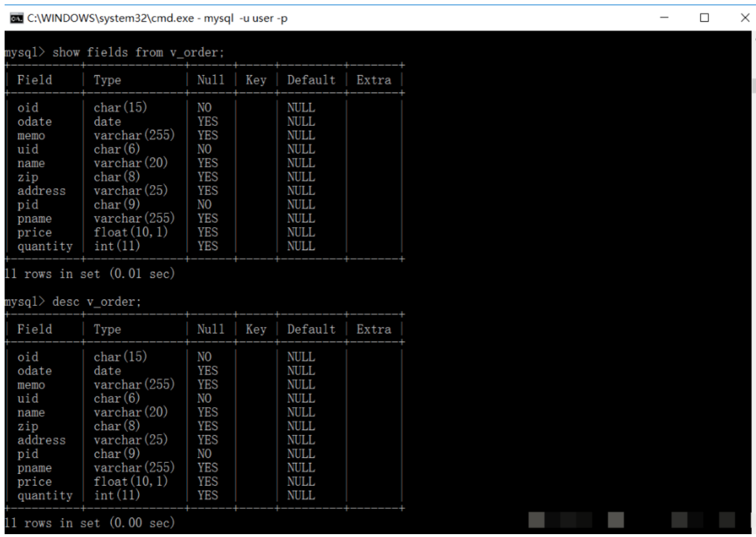Screen dimensions: 756x537
Task: Maximize the command prompt window
Action: coord(704,18)
